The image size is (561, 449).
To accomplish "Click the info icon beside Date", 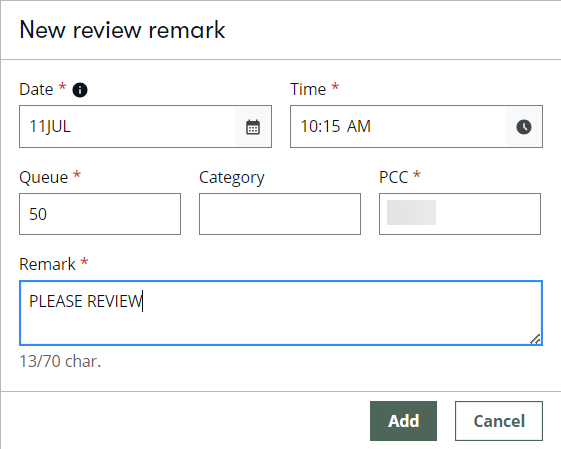I will tap(80, 90).
